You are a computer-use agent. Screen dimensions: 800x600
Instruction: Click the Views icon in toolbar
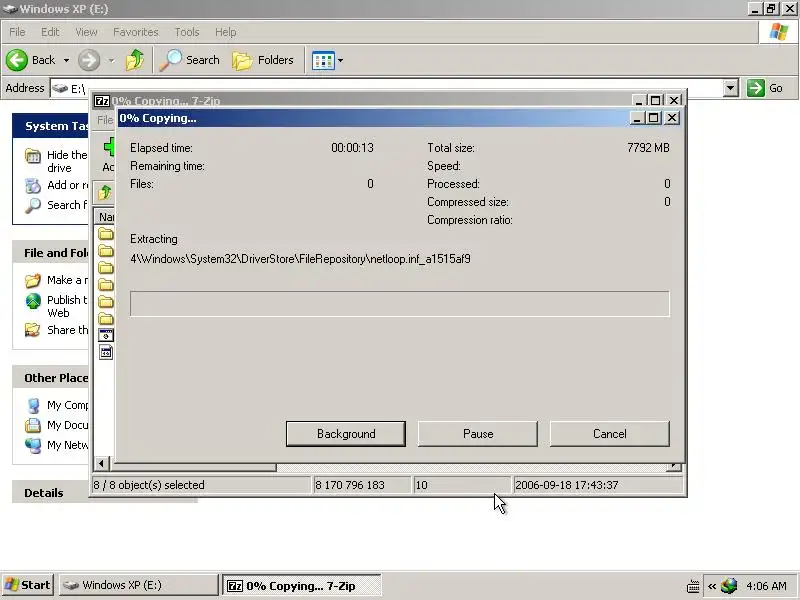[323, 61]
